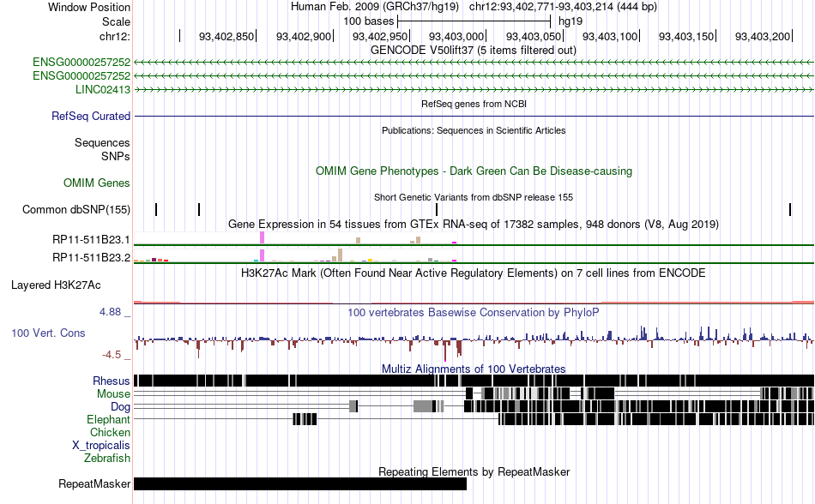Click the Mouse alignment label
Image resolution: width=815 pixels, height=504 pixels.
click(113, 394)
